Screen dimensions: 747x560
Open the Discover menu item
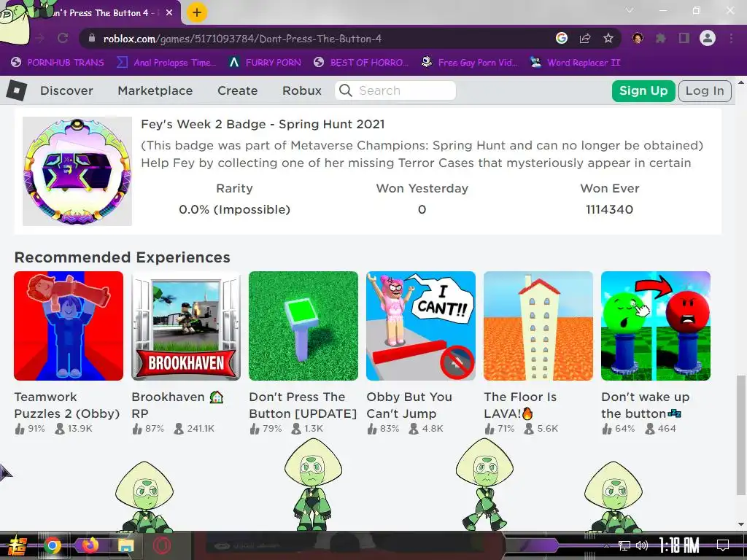coord(66,90)
